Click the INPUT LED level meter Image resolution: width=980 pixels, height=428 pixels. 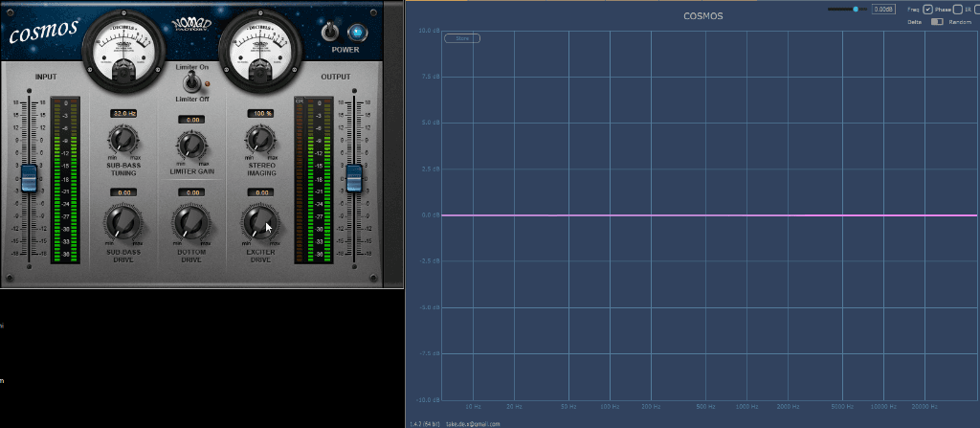coord(65,180)
